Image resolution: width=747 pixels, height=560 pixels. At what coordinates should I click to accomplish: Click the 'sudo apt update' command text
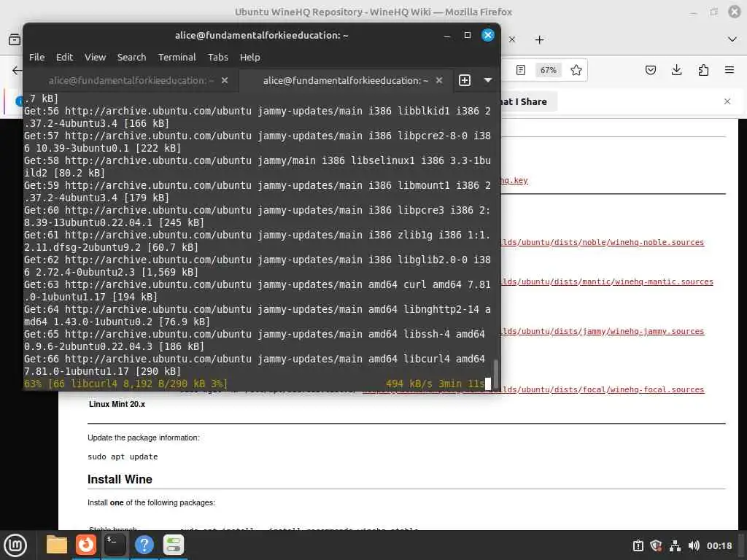[x=123, y=456]
